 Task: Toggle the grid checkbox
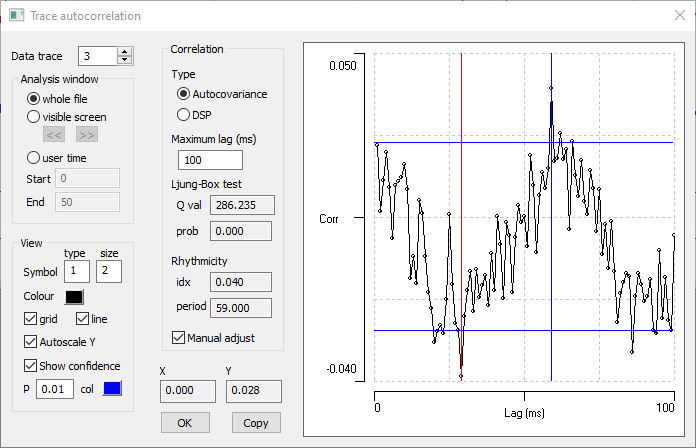30,319
